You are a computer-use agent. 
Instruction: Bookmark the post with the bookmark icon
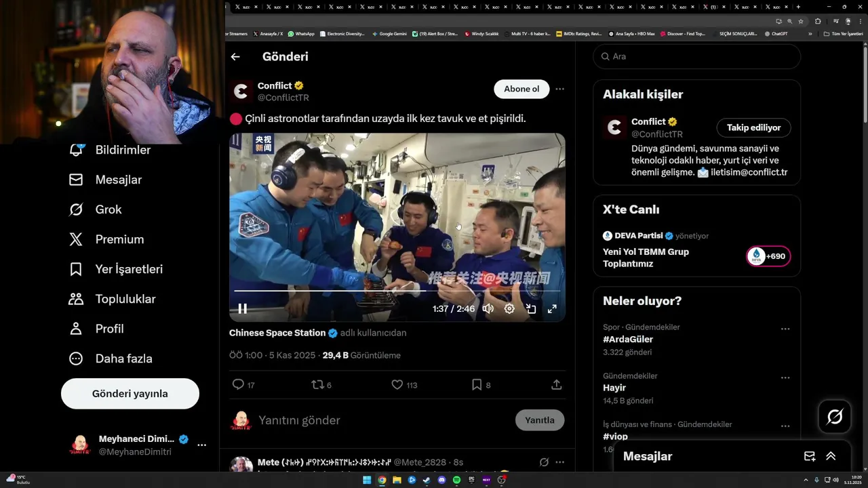[x=477, y=384]
